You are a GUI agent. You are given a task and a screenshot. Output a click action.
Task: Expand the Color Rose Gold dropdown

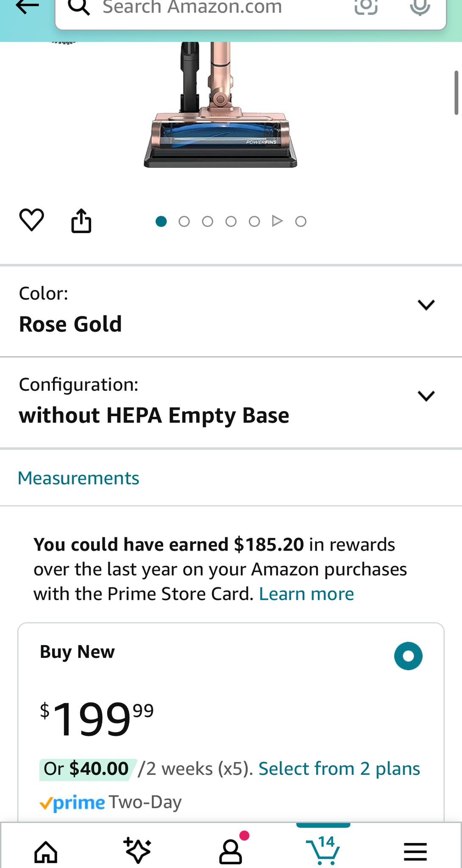click(231, 312)
